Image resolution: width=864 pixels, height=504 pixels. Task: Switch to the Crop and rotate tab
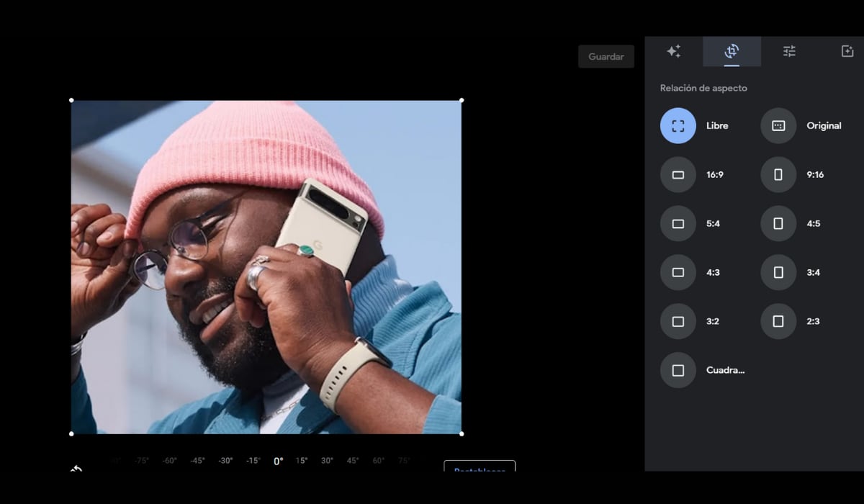point(732,51)
